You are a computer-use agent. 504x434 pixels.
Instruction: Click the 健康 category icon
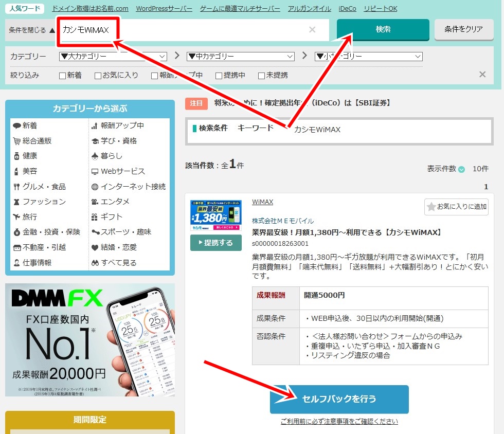tap(16, 156)
